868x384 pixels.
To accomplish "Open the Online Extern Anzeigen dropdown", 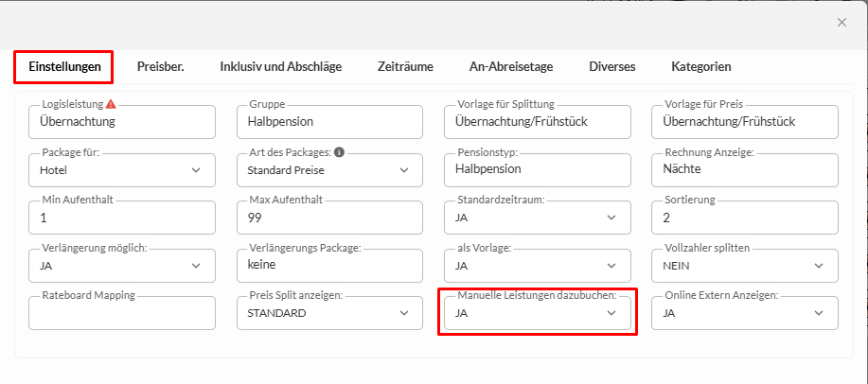I will pyautogui.click(x=744, y=313).
